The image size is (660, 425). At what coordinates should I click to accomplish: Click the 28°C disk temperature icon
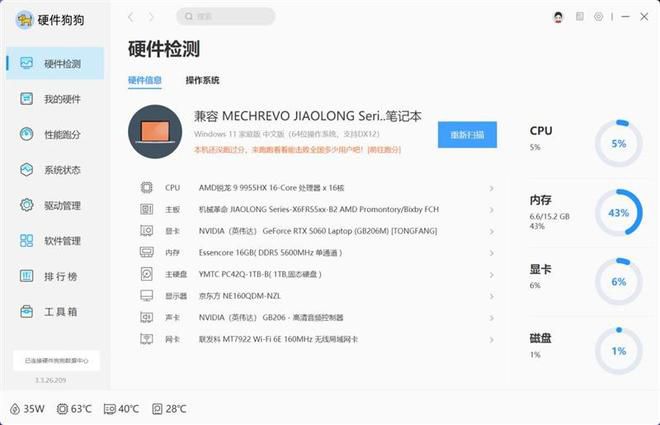[157, 409]
